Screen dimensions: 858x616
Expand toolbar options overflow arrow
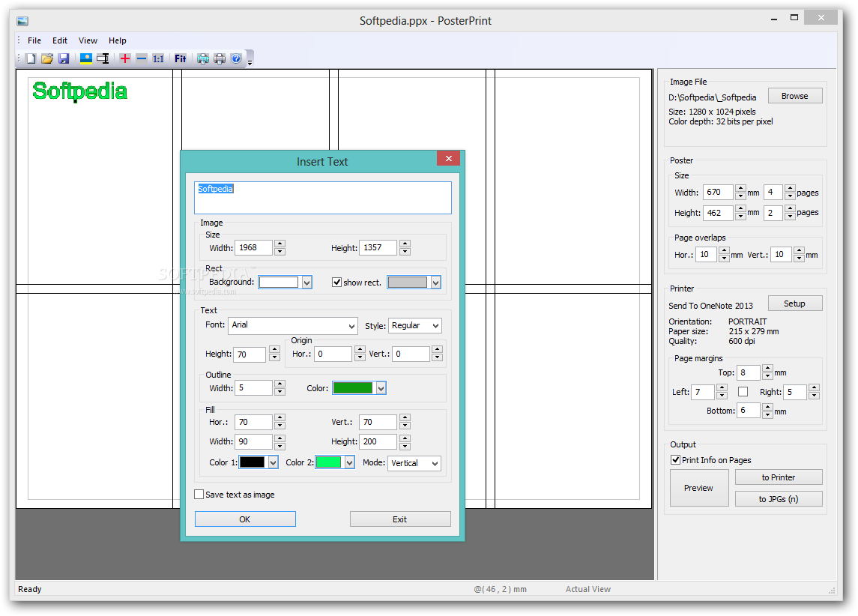click(250, 58)
